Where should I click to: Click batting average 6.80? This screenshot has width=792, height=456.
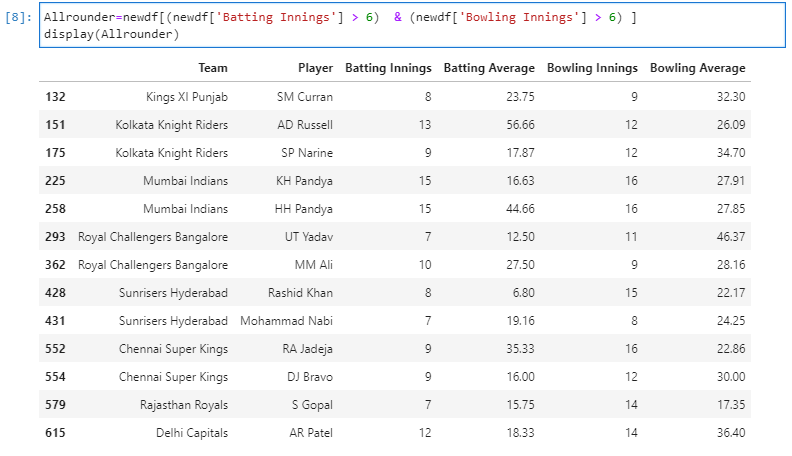(x=523, y=293)
